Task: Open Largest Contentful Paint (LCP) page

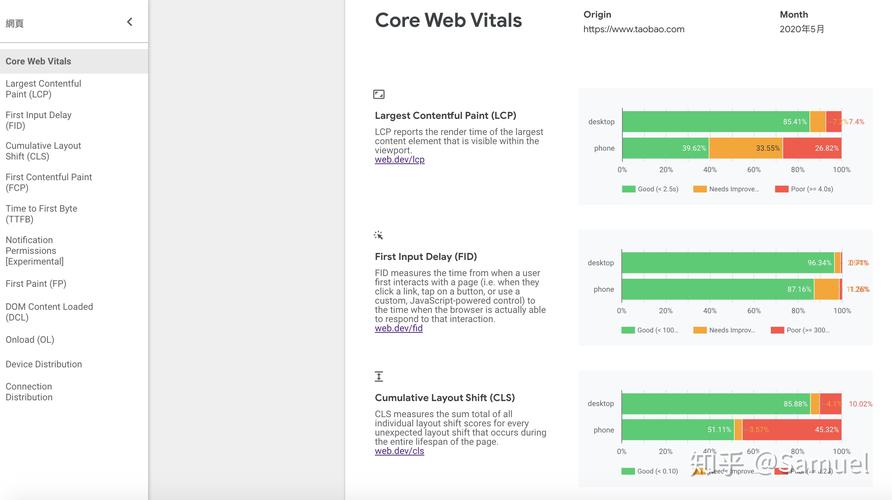Action: coord(43,89)
